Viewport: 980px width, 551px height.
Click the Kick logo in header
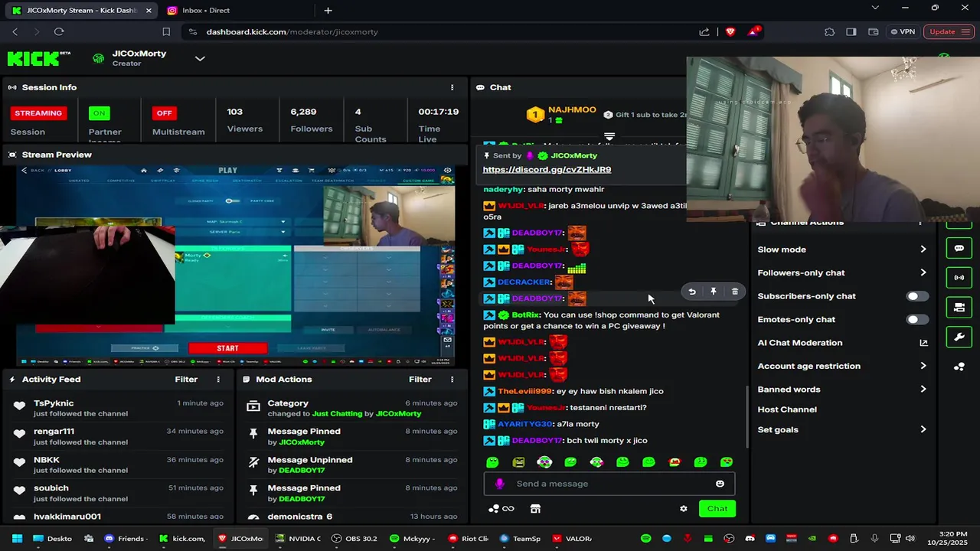click(38, 59)
